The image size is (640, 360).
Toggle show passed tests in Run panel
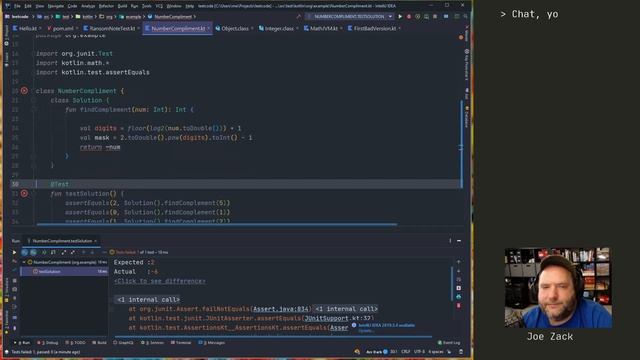24,252
